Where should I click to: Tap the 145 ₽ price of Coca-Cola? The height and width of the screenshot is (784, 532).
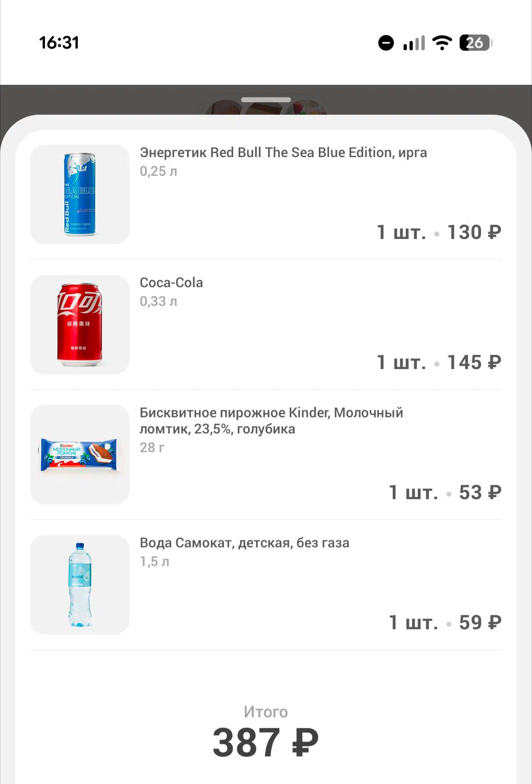474,362
